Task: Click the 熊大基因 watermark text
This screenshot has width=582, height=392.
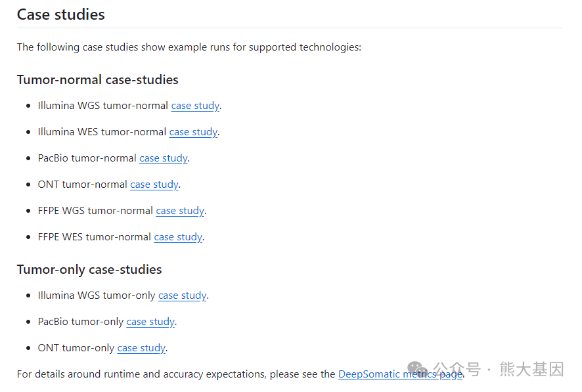Action: pyautogui.click(x=531, y=369)
